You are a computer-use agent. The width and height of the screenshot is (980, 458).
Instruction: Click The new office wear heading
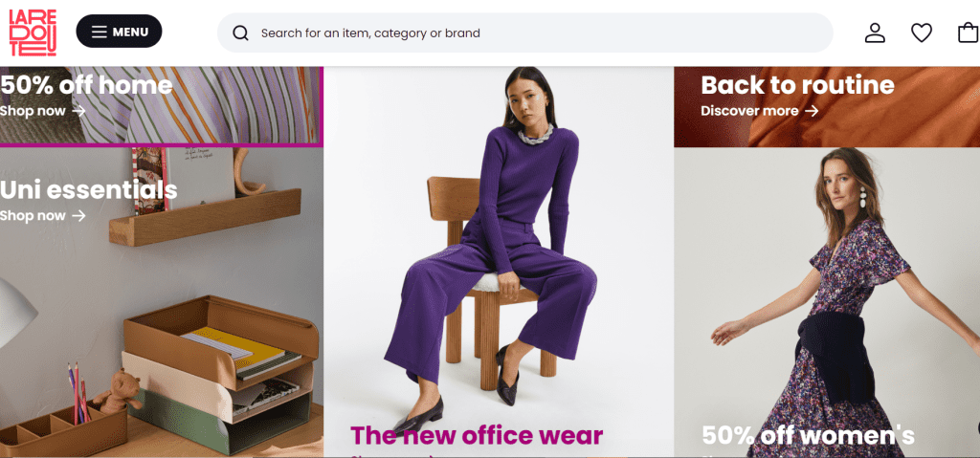(477, 435)
